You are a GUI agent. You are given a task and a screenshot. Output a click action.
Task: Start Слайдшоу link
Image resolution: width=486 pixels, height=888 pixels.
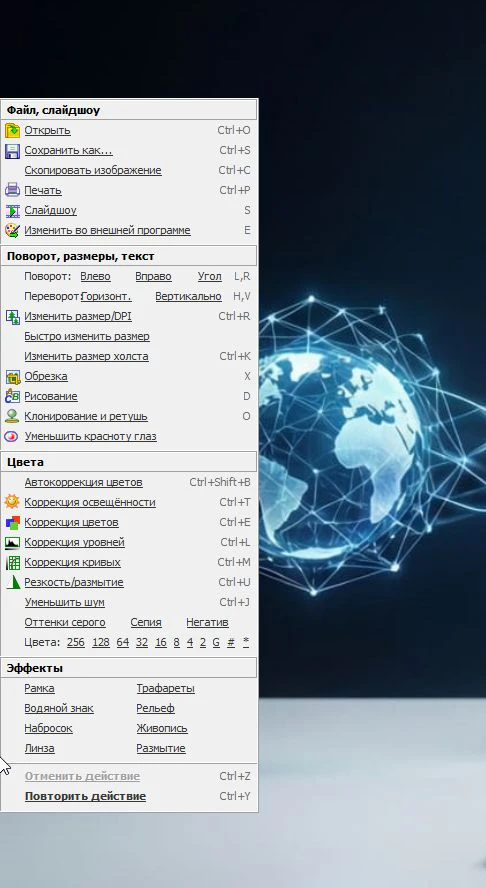[50, 211]
